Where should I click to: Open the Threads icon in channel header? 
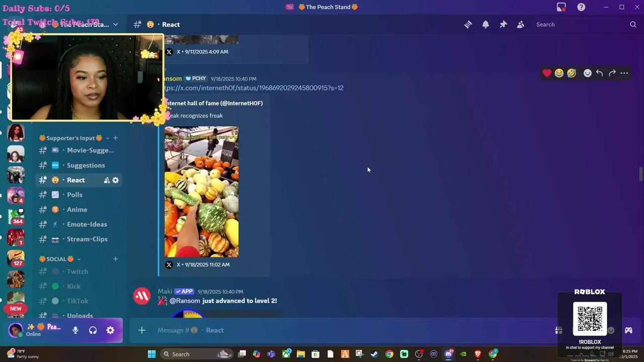(468, 24)
